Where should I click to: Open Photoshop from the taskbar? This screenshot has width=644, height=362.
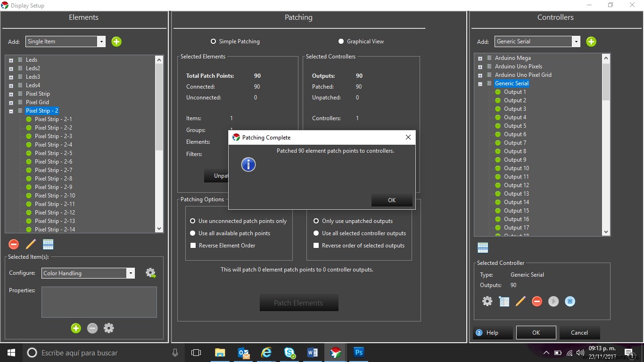359,352
